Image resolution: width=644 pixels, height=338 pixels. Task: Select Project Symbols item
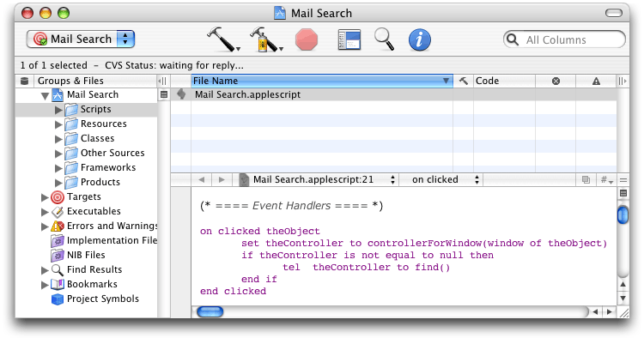pyautogui.click(x=86, y=299)
